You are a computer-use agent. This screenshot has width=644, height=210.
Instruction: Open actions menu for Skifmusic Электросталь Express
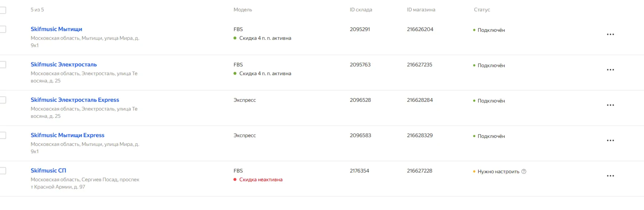(610, 105)
